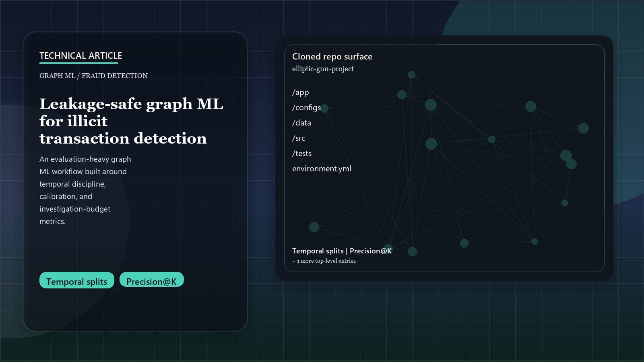The height and width of the screenshot is (362, 644).
Task: Open the /configs folder entry
Action: [306, 108]
